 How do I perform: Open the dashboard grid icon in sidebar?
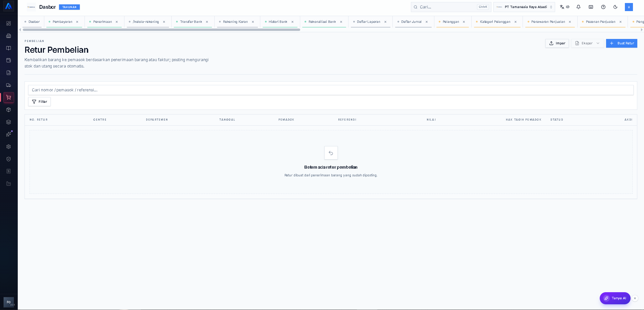pyautogui.click(x=9, y=24)
